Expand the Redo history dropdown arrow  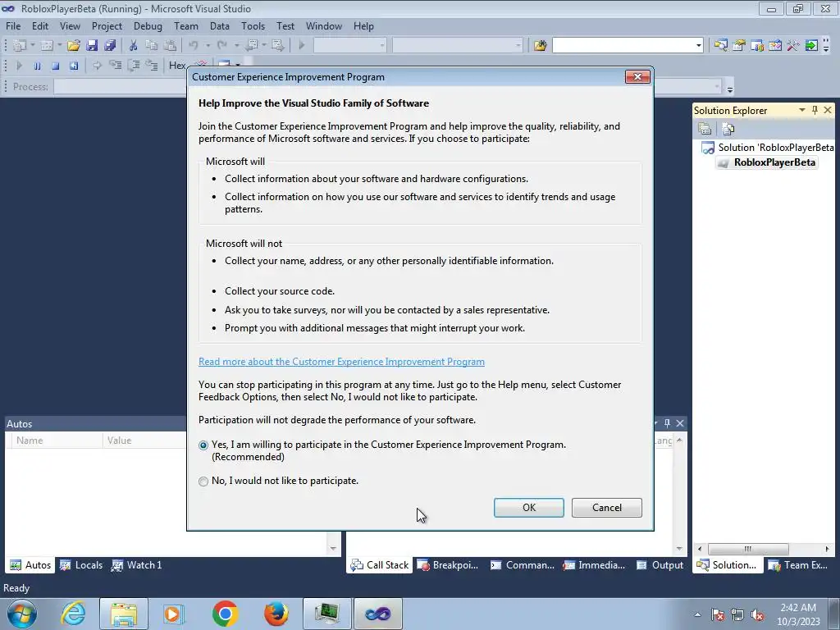pos(236,46)
